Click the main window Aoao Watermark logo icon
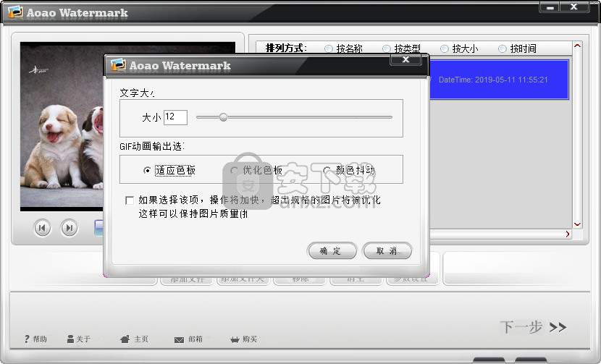Screen dimensions: 601x364 15,12
